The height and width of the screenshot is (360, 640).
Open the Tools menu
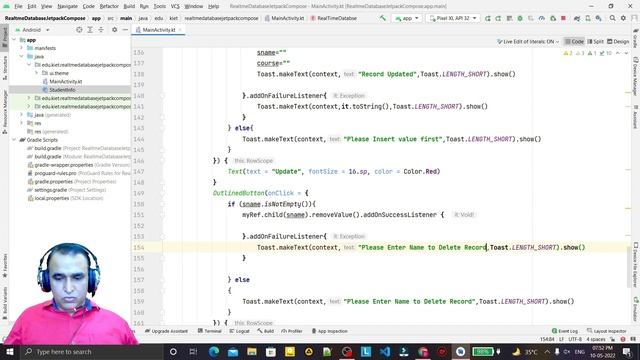pyautogui.click(x=160, y=6)
